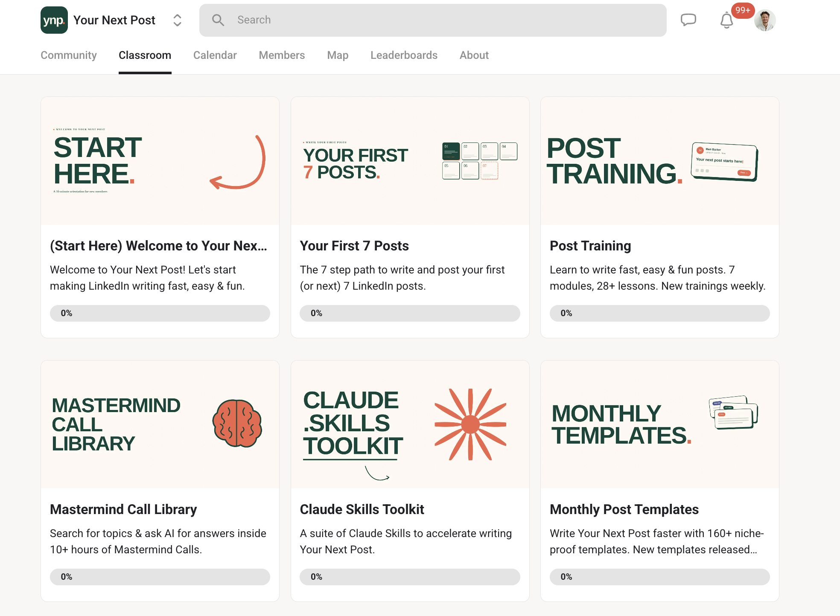Click the 'Monthly Post Templates' title
This screenshot has height=616, width=840.
pyautogui.click(x=624, y=509)
